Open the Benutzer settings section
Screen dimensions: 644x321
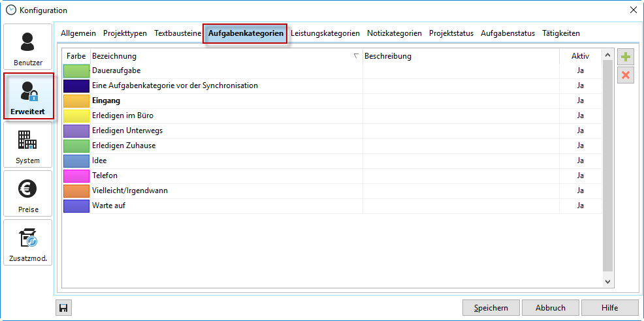point(28,48)
